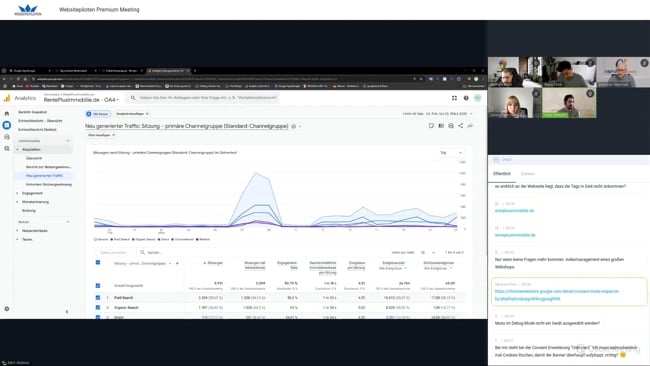The image size is (650, 366).
Task: Click the Vergleich hinzufügen chip
Action: click(x=132, y=114)
